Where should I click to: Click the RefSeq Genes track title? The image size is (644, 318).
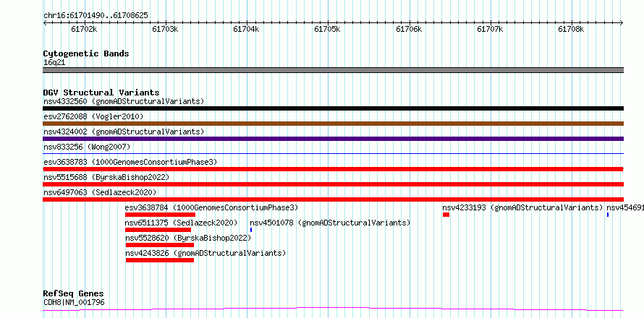74,294
